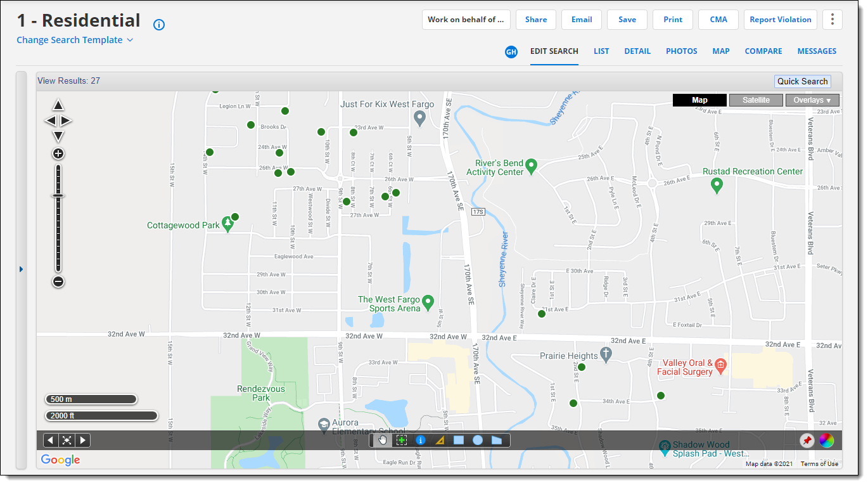
Task: Click View Results: 27 link
Action: [x=68, y=81]
